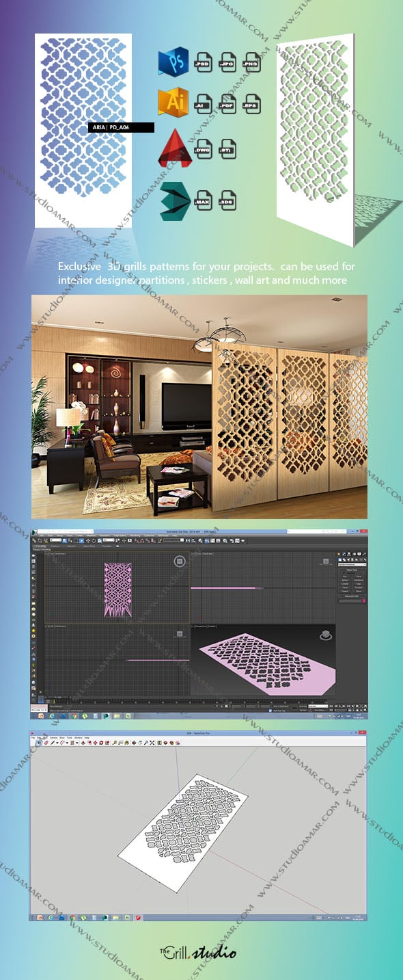This screenshot has height=980, width=403.
Task: Select the .EPS file format icon
Action: (x=252, y=105)
